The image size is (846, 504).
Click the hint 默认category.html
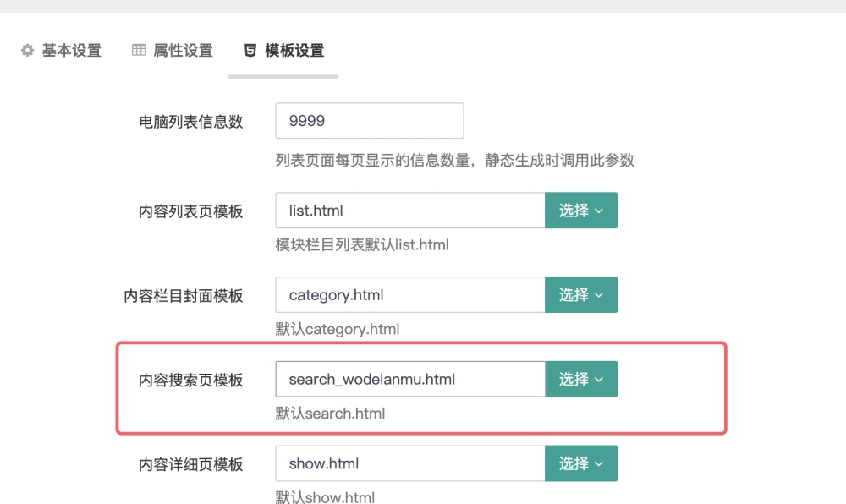(338, 329)
